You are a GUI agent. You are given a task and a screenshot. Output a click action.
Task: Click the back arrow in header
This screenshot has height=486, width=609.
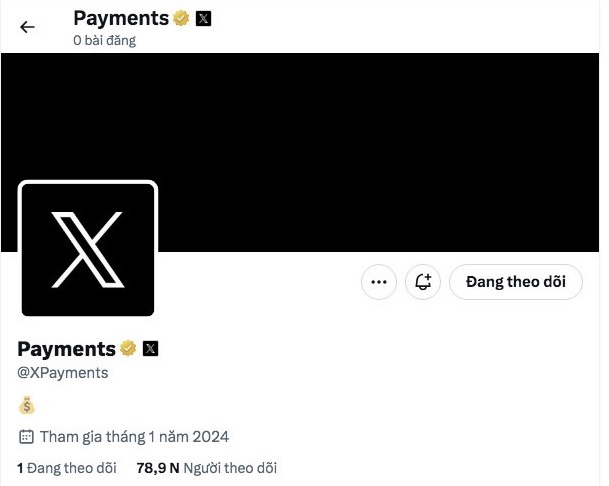[27, 27]
